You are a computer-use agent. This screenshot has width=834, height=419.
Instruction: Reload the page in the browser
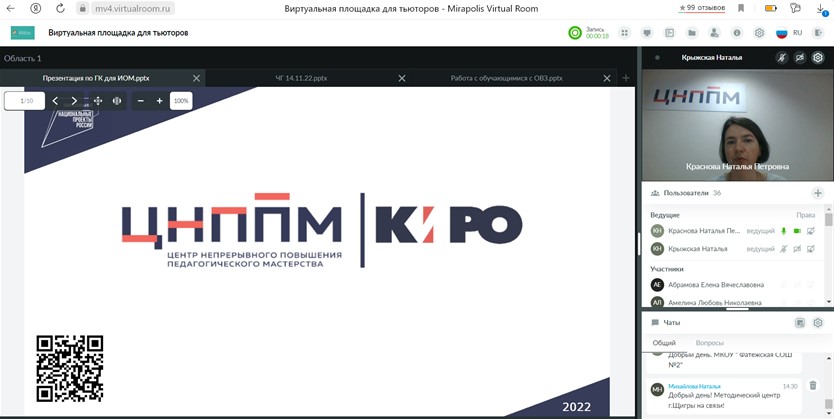pos(60,9)
